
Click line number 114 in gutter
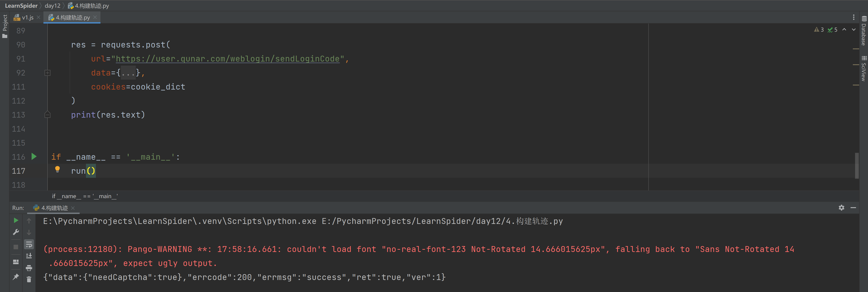pyautogui.click(x=19, y=129)
